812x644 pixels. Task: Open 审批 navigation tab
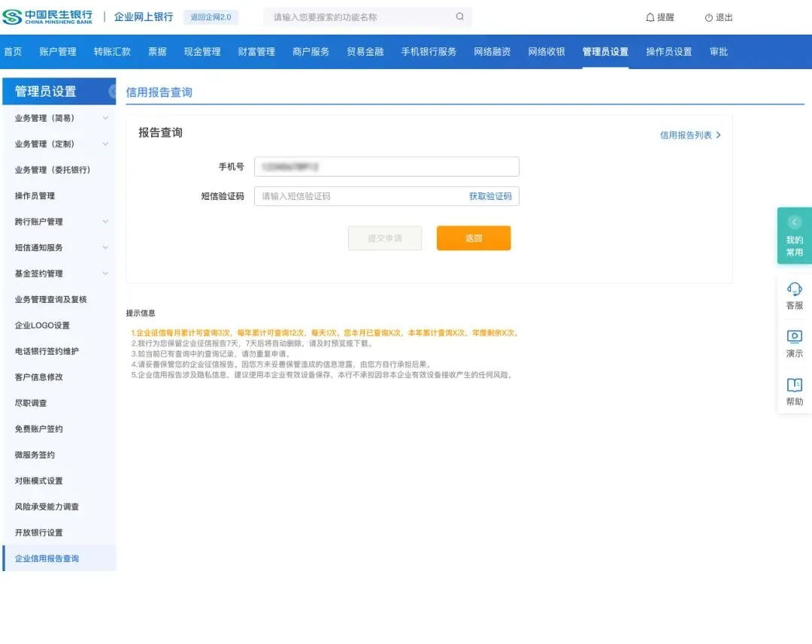(719, 52)
